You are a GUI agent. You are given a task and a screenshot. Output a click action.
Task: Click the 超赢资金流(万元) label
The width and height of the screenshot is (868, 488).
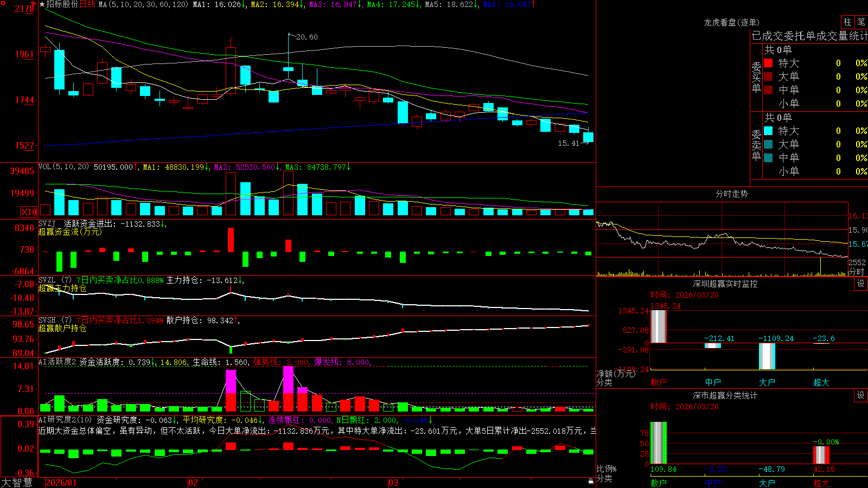(x=70, y=232)
